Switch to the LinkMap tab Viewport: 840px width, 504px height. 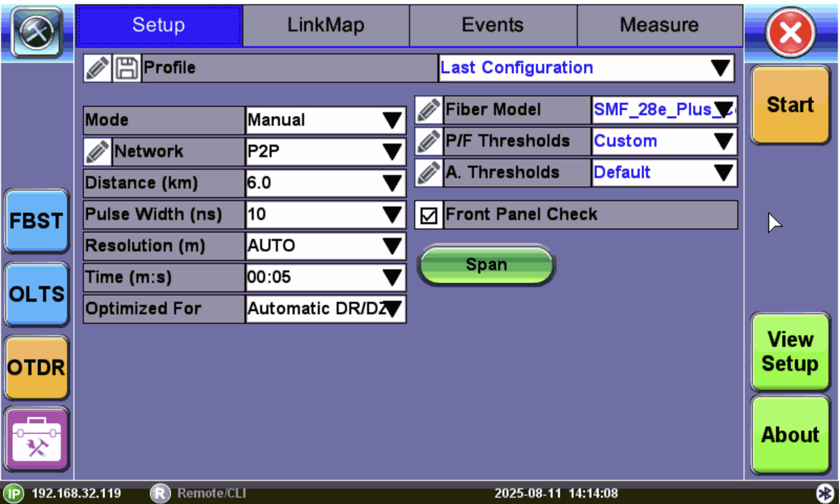(x=326, y=25)
